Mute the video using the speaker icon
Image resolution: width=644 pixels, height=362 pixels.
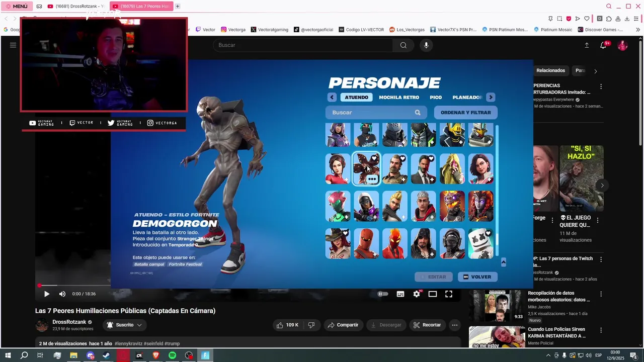(x=62, y=294)
